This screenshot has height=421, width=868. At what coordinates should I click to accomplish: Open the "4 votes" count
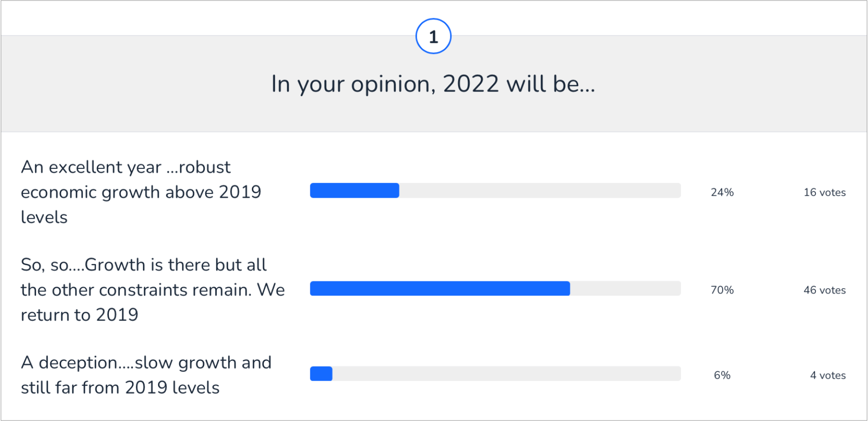click(x=828, y=375)
